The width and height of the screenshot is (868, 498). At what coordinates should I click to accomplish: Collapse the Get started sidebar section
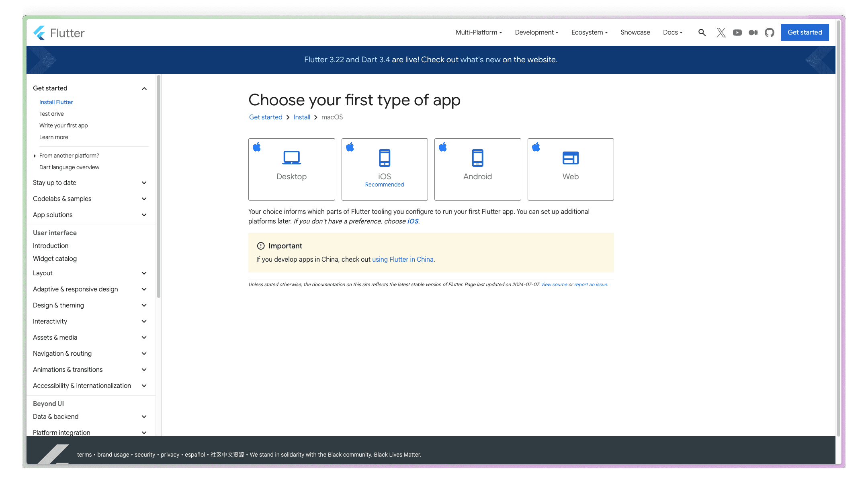coord(144,88)
